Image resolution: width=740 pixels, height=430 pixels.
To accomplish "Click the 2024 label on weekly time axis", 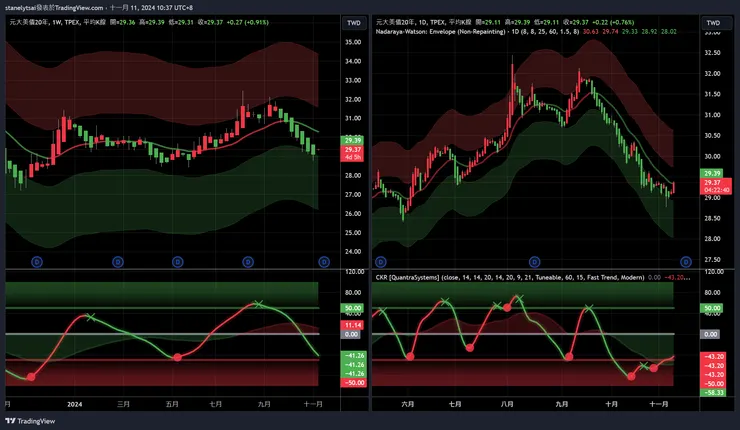I will 75,404.
